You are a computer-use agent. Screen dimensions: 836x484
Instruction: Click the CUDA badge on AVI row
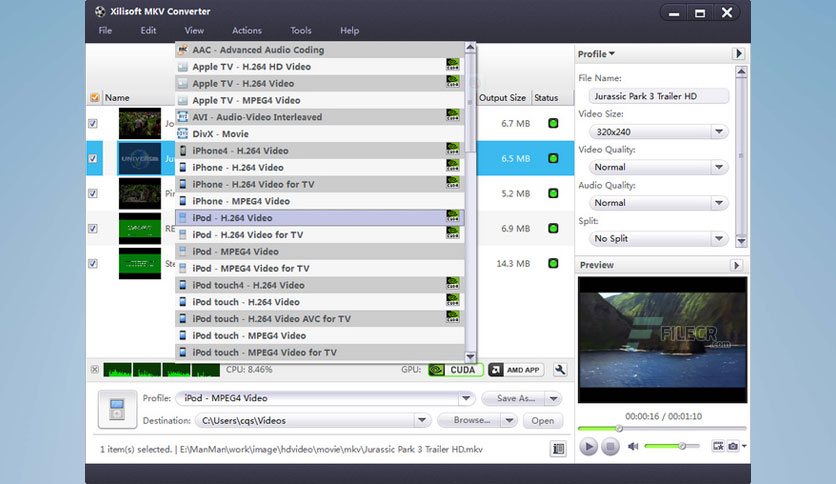pos(453,115)
